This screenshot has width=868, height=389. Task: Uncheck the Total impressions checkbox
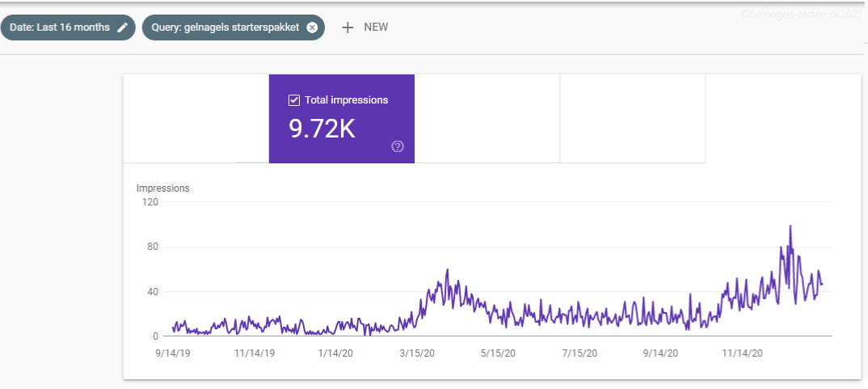[294, 100]
